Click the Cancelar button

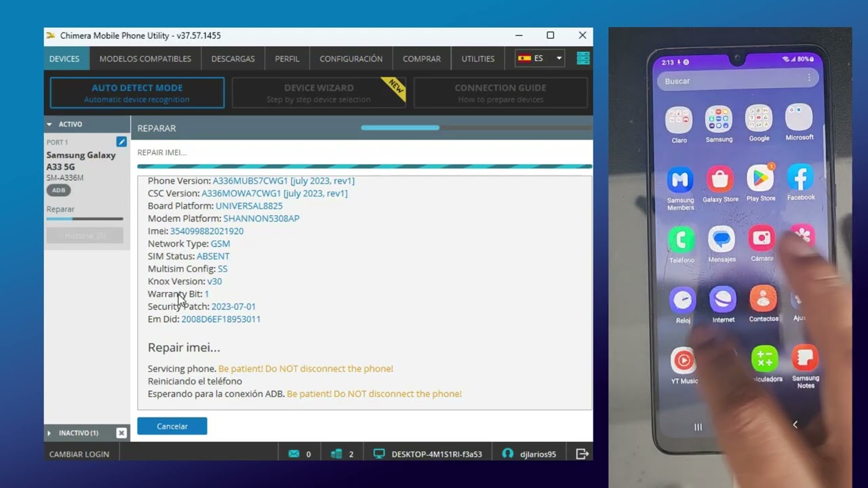coord(172,426)
